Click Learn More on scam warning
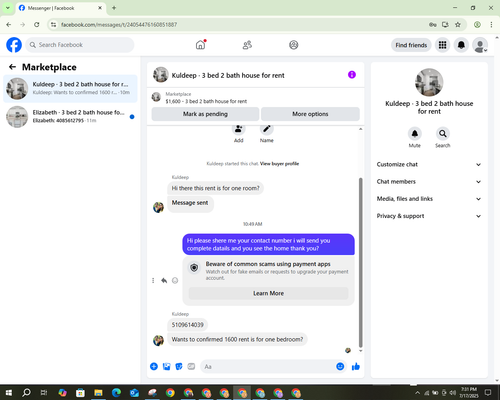 tap(268, 293)
